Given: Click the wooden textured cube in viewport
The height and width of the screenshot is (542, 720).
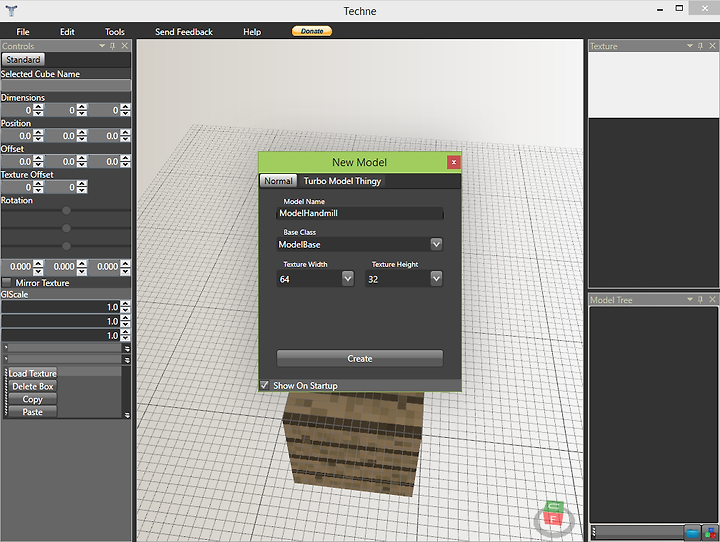Looking at the screenshot, I should coord(352,443).
